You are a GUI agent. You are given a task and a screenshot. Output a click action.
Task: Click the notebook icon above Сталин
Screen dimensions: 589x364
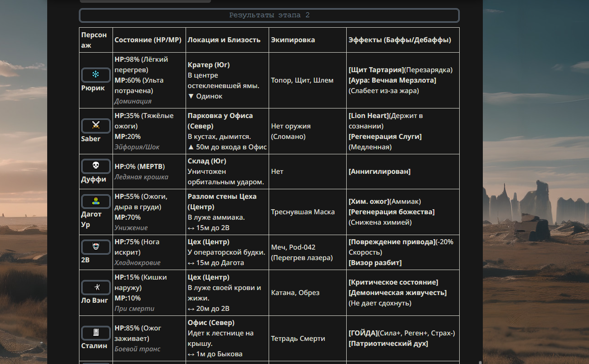pos(96,333)
